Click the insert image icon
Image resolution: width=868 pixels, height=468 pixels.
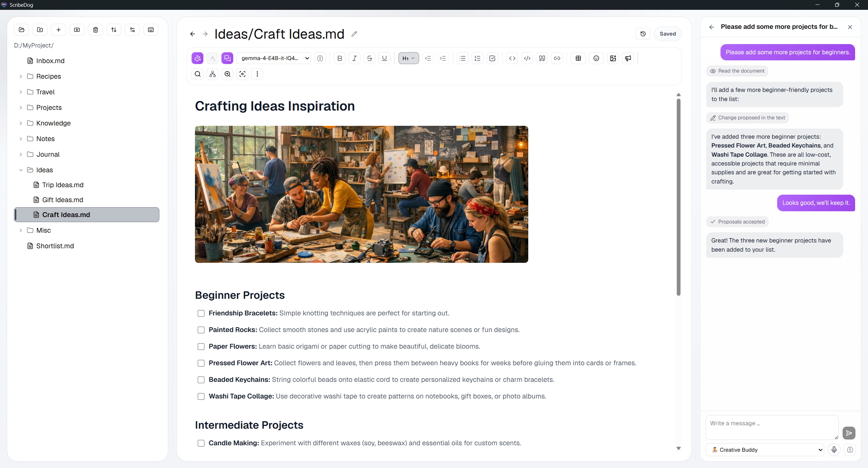[613, 58]
